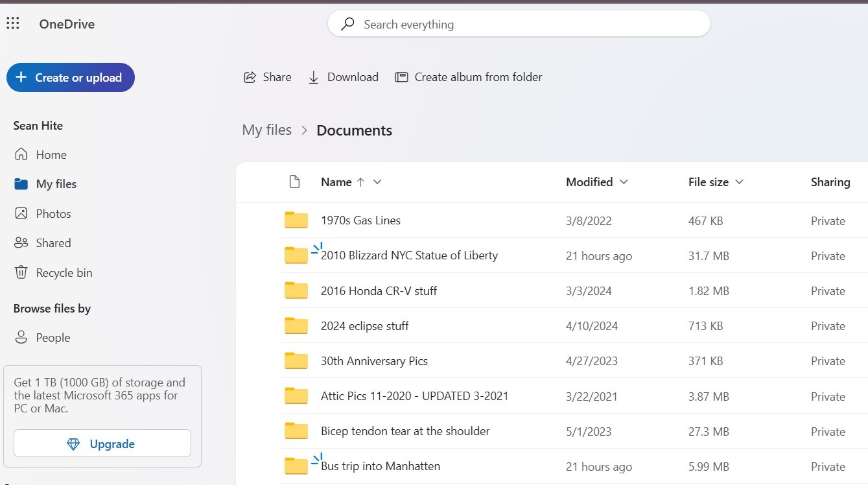The width and height of the screenshot is (868, 485).
Task: Click the Photos picture icon
Action: [x=21, y=213]
